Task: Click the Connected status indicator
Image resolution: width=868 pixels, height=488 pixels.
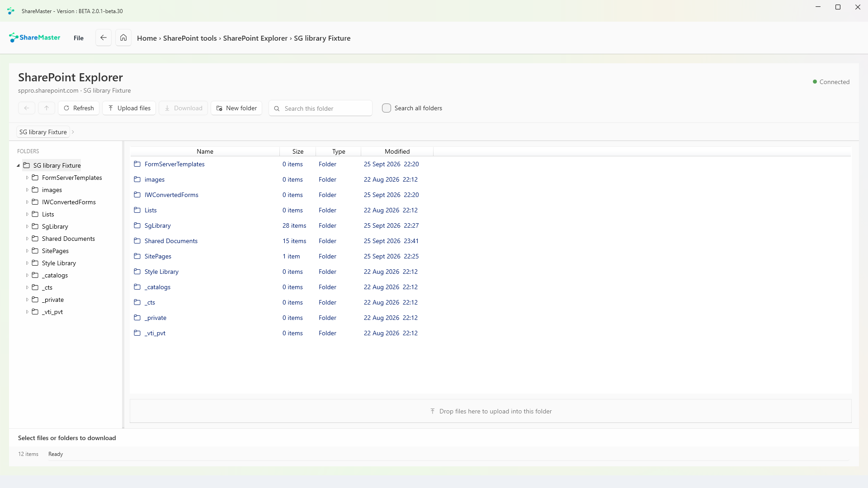Action: click(x=831, y=82)
